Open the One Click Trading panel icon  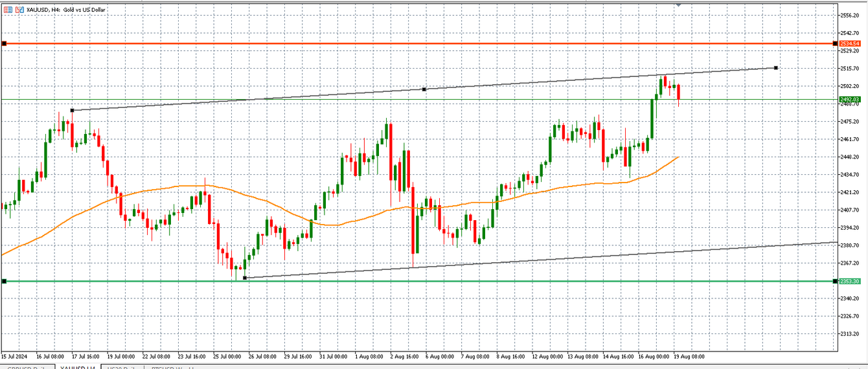pyautogui.click(x=8, y=10)
